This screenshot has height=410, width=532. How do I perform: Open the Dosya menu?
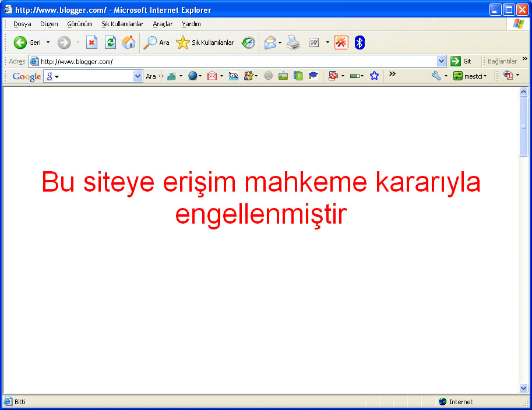point(22,24)
